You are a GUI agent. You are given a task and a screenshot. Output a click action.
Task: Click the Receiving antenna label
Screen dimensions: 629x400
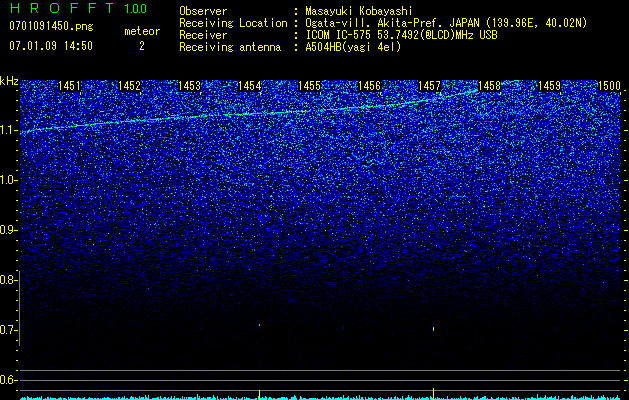coord(230,47)
